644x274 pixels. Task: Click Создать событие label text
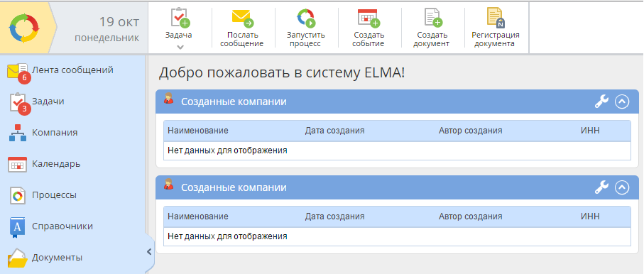pyautogui.click(x=369, y=40)
